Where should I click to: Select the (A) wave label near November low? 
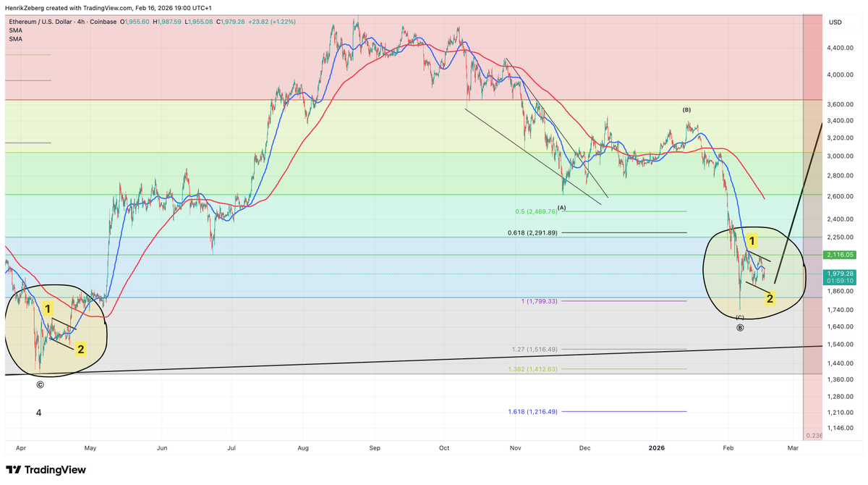(561, 208)
